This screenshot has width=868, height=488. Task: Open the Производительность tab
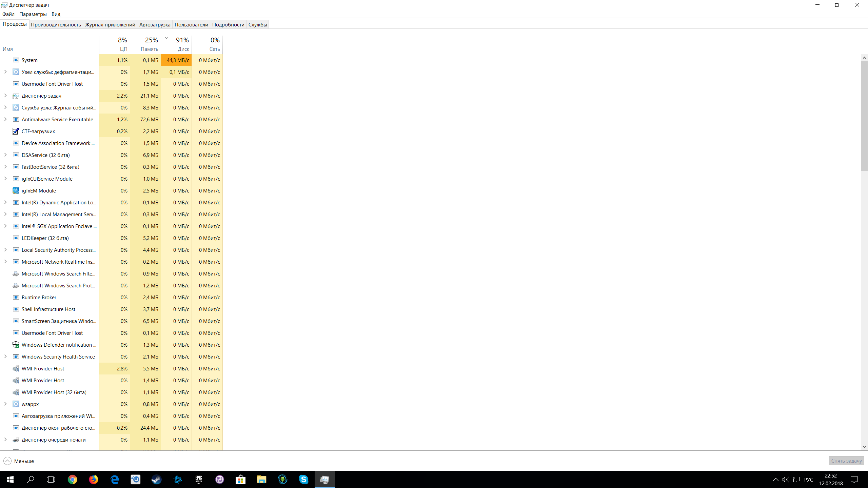(56, 24)
